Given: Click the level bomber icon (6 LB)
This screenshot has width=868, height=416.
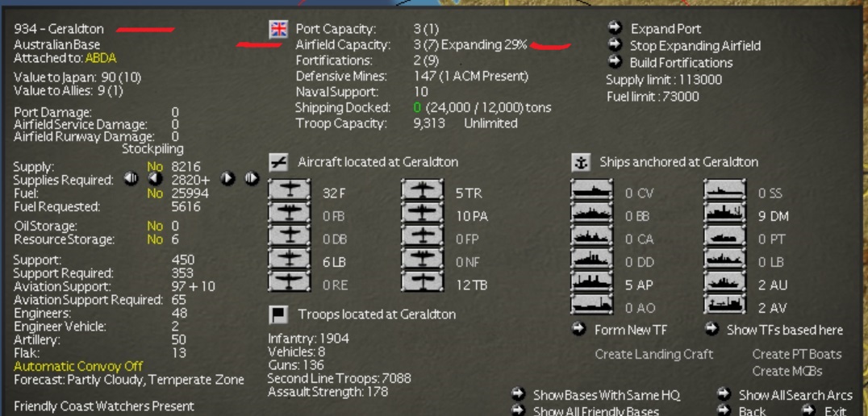Looking at the screenshot, I should pyautogui.click(x=290, y=259).
